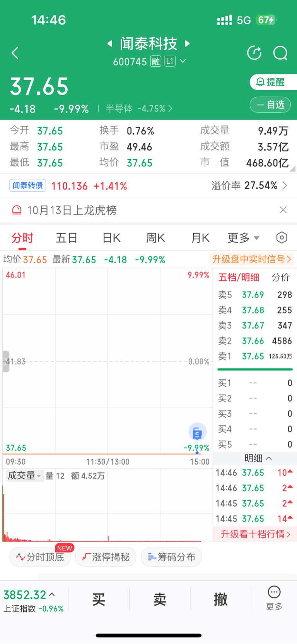
Task: Tap the 融 margin-trading badge
Action: (x=156, y=61)
